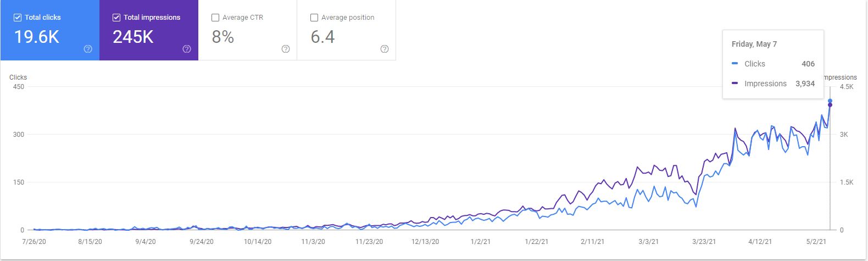Click the Friday, May 7 tooltip header
868x261 pixels.
point(754,44)
